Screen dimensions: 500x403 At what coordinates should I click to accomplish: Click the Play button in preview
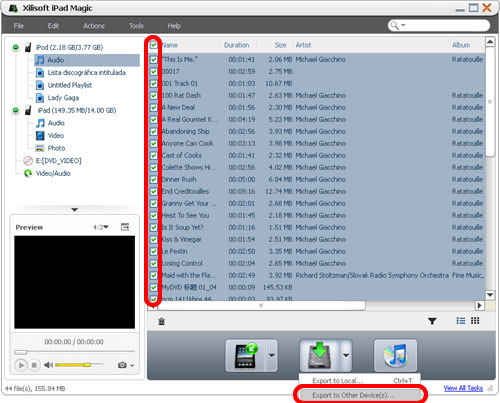tap(21, 365)
